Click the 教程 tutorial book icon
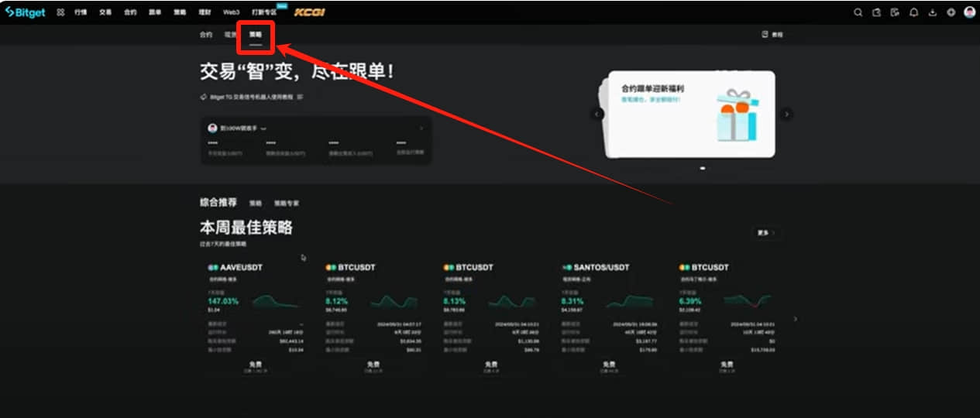 pyautogui.click(x=765, y=34)
